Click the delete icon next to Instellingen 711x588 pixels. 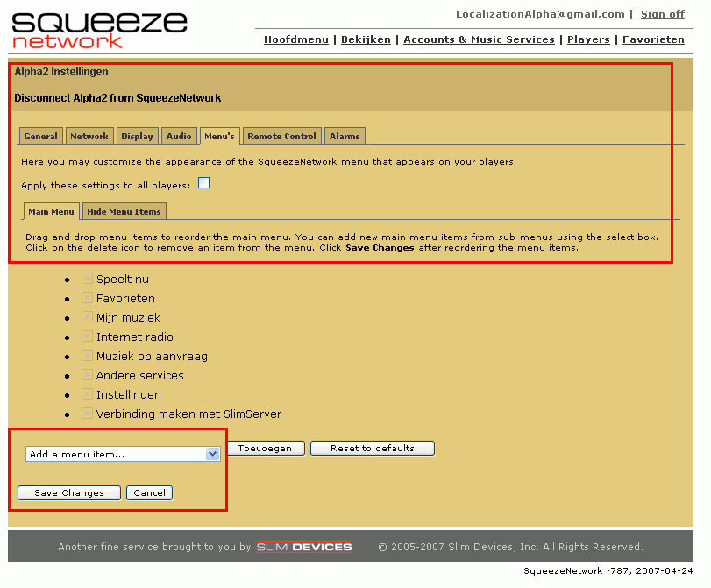[87, 394]
